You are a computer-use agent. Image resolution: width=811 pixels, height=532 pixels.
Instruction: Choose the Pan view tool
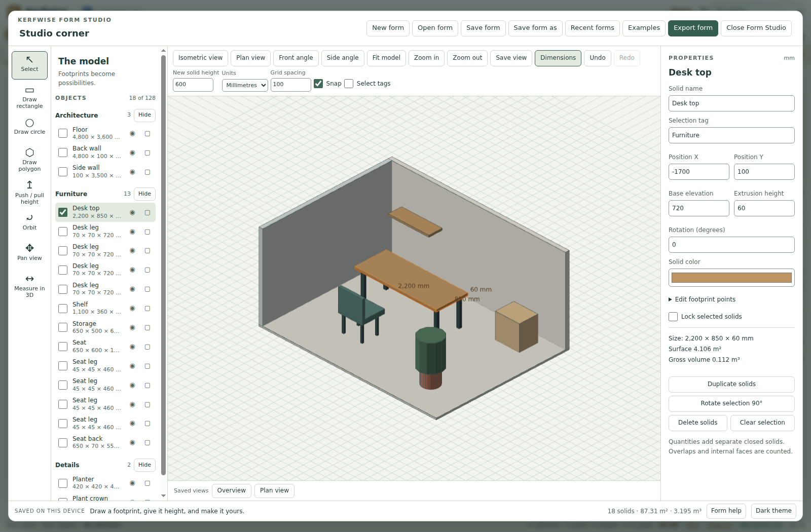(29, 252)
